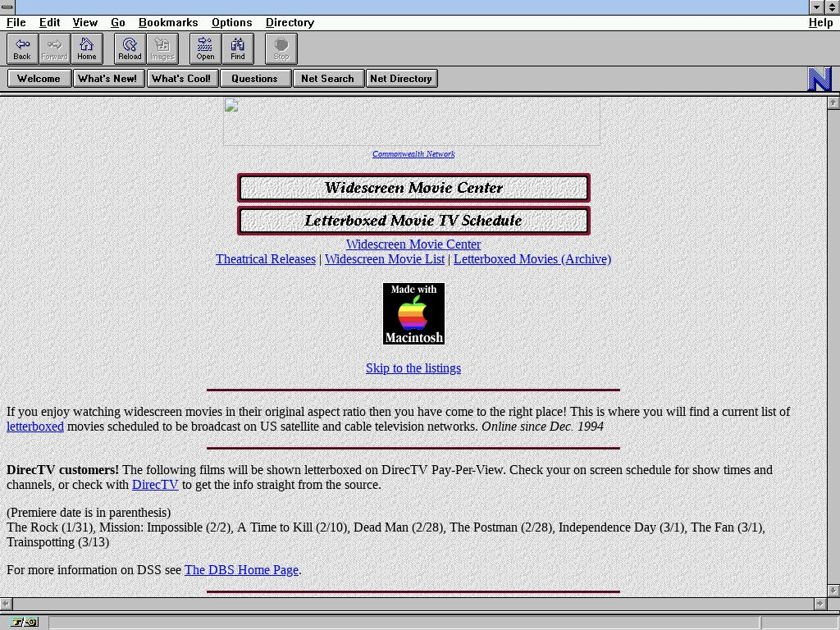Image resolution: width=840 pixels, height=630 pixels.
Task: Click the Letterboxed Movie TV Schedule banner
Action: [413, 221]
